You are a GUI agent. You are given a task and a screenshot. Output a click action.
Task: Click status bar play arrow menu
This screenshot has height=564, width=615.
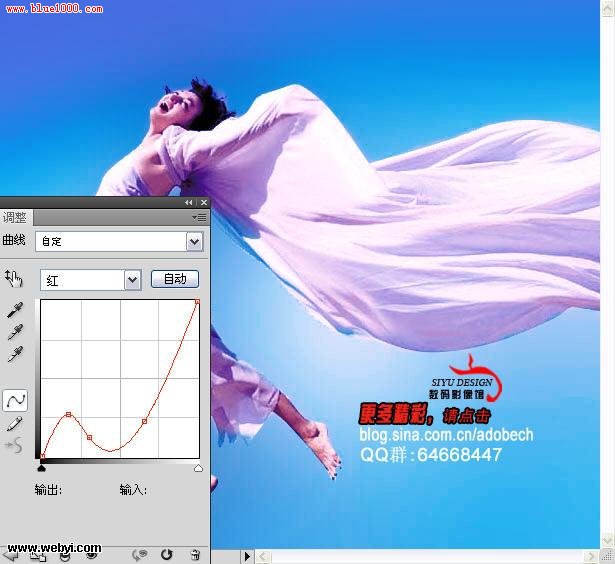(x=247, y=556)
